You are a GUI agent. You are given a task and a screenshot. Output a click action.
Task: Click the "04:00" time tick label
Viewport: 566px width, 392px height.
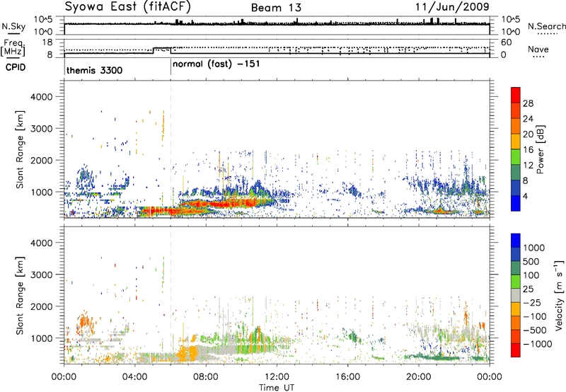coord(135,377)
